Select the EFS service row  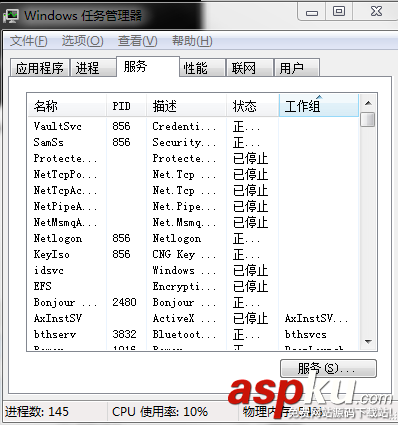pos(193,286)
